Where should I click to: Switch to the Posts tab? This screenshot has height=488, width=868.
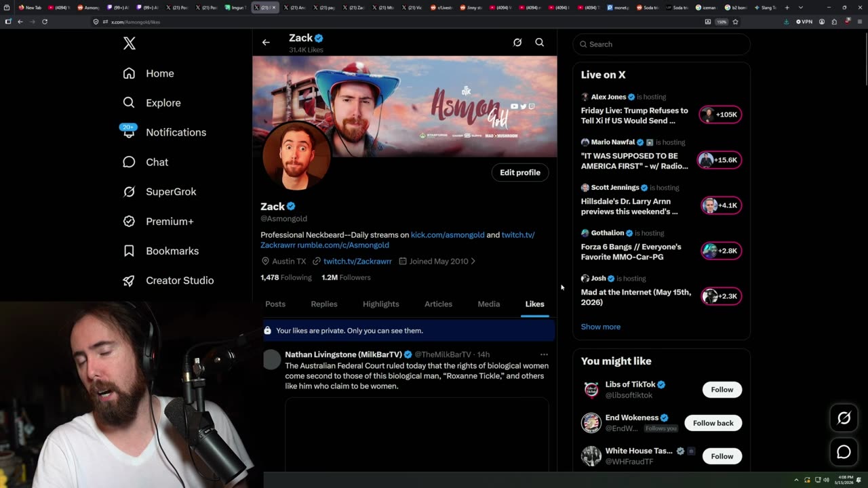pos(275,304)
